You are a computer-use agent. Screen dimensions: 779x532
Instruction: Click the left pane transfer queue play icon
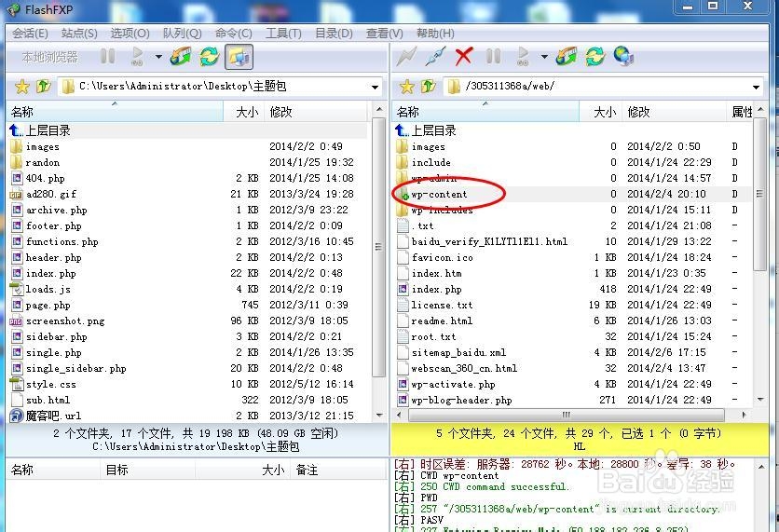[x=137, y=57]
